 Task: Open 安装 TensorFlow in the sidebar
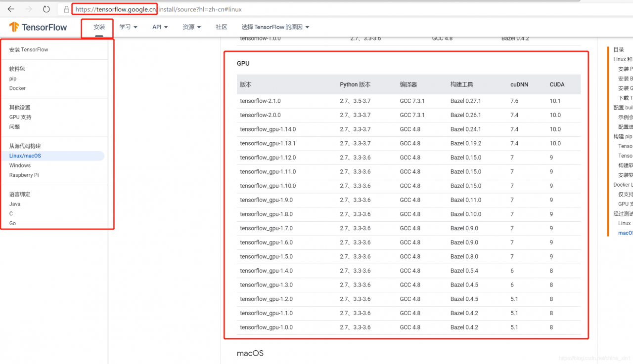coord(29,50)
